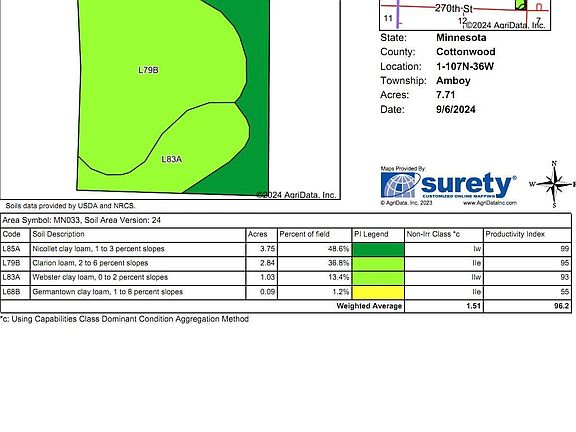Click the Soil Description column header
Image resolution: width=576 pixels, height=432 pixels.
58,234
